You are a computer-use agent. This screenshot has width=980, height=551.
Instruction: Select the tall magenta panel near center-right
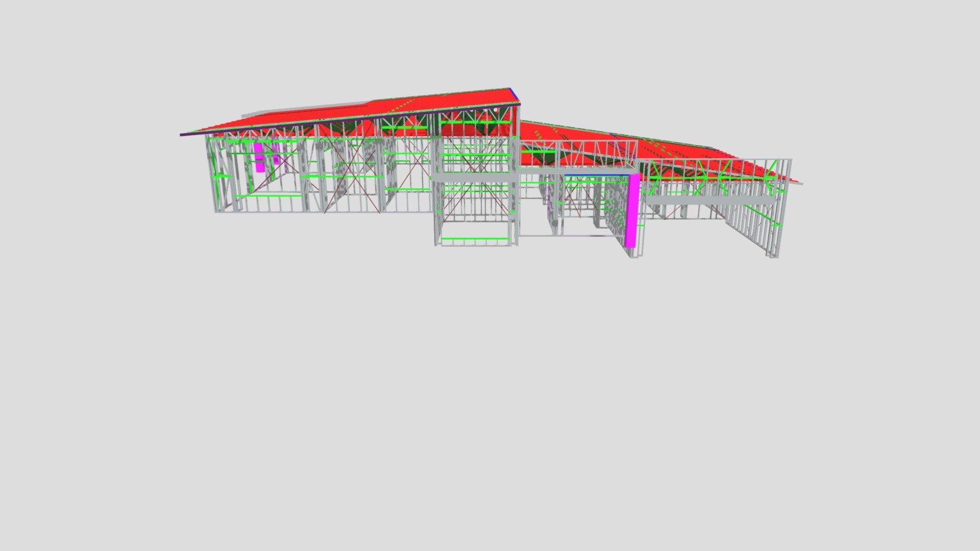[x=631, y=211]
